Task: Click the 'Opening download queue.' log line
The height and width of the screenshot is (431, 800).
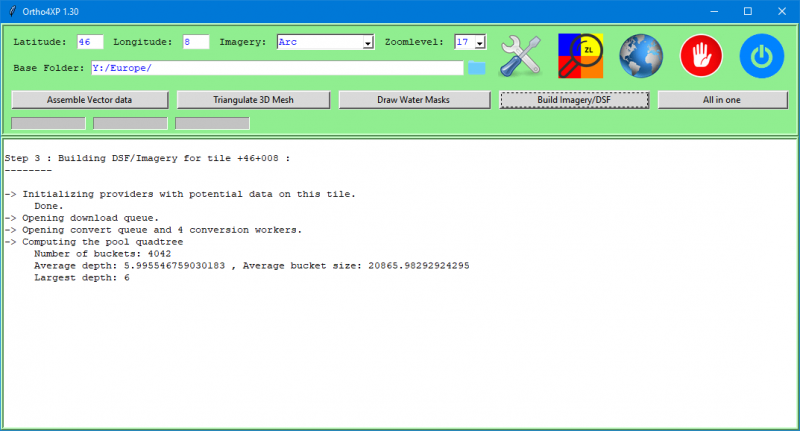Action: (x=82, y=218)
